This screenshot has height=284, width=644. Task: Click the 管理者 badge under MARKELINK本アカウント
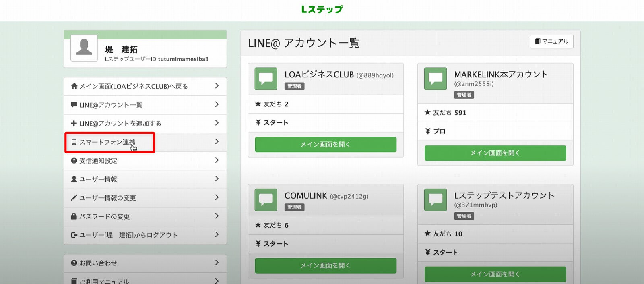(x=464, y=95)
